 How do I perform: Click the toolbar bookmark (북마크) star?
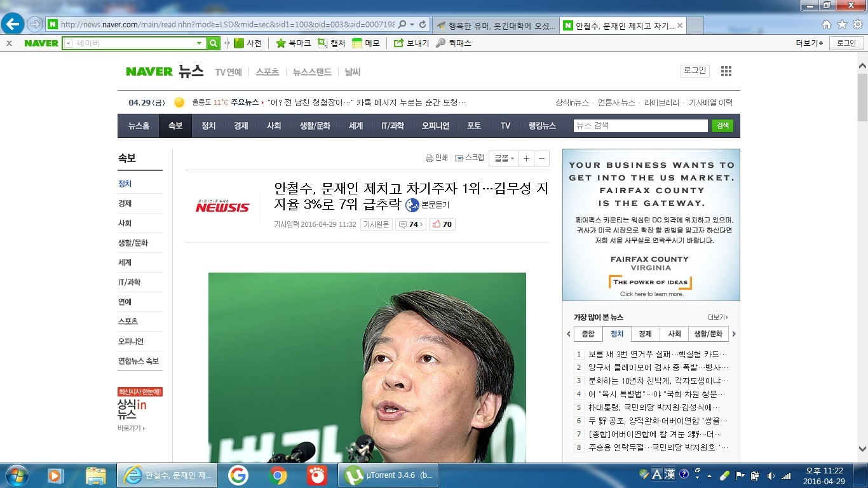click(280, 43)
